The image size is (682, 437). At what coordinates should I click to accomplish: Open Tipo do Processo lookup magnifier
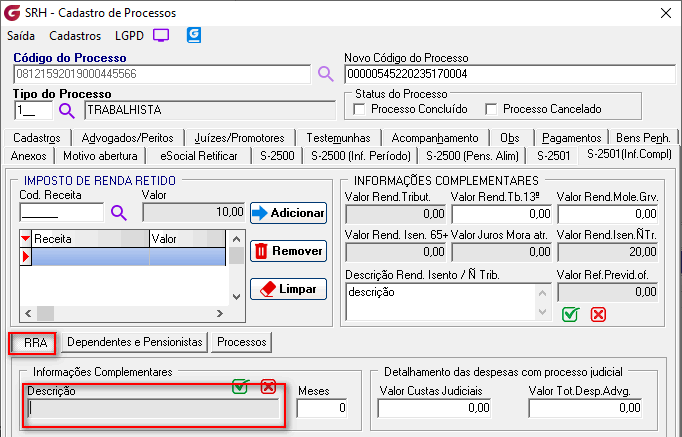coord(67,110)
